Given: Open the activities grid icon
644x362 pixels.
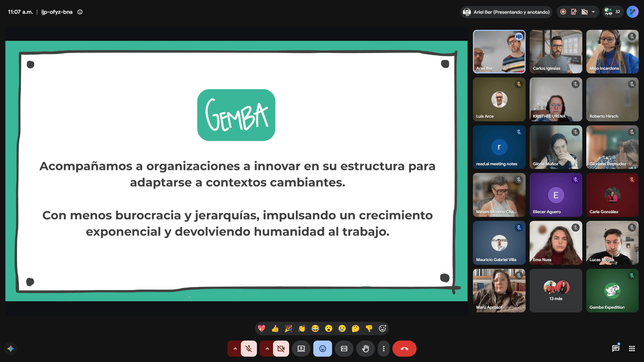Looking at the screenshot, I should click(x=632, y=349).
